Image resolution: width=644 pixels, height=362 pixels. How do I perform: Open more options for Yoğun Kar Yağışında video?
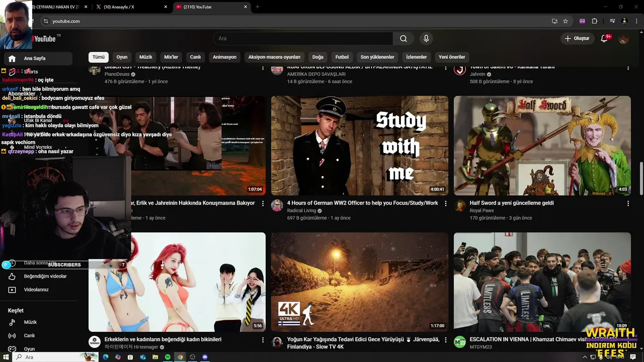pyautogui.click(x=445, y=340)
